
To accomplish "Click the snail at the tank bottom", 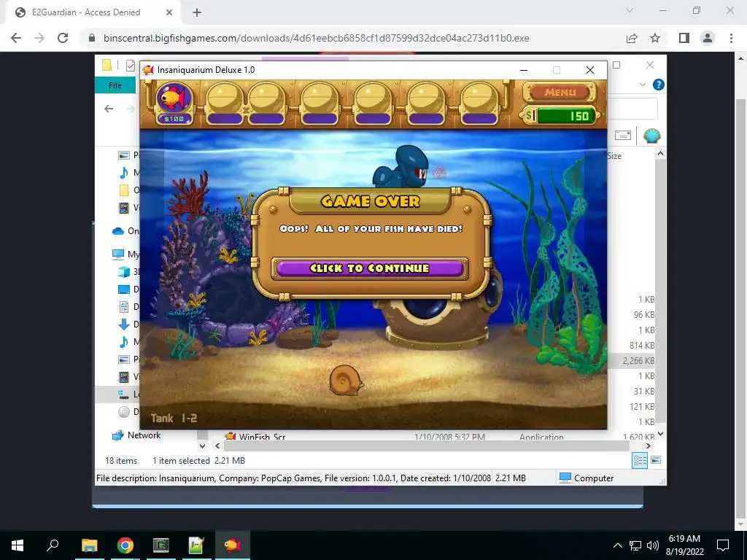I will pyautogui.click(x=347, y=379).
